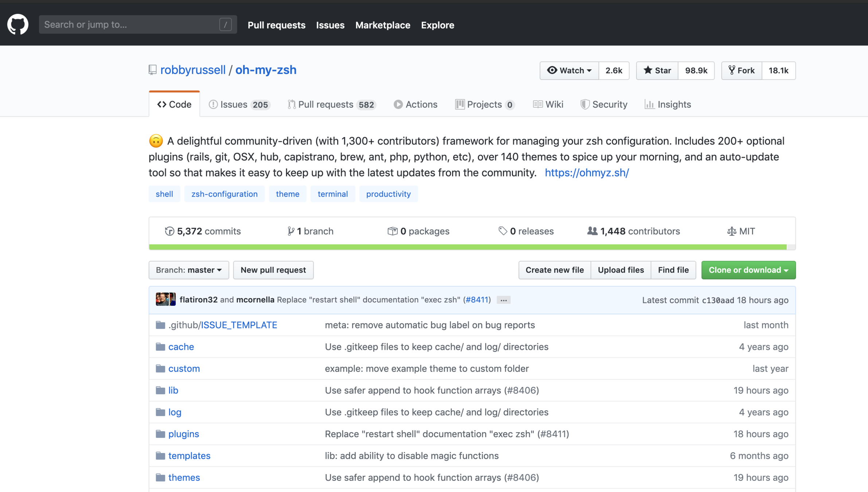Click the MIT license scale icon
Viewport: 868px width, 492px height.
click(731, 231)
